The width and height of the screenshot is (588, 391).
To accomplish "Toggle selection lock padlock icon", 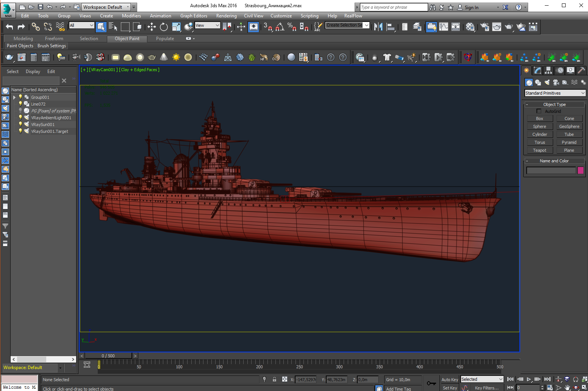I will tap(274, 379).
